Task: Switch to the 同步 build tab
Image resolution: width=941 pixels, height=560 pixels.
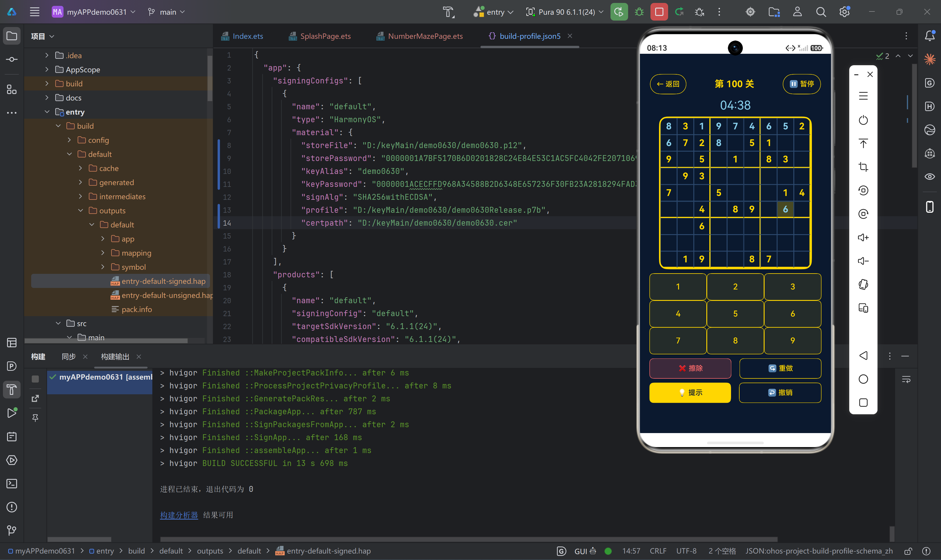Action: pyautogui.click(x=69, y=357)
